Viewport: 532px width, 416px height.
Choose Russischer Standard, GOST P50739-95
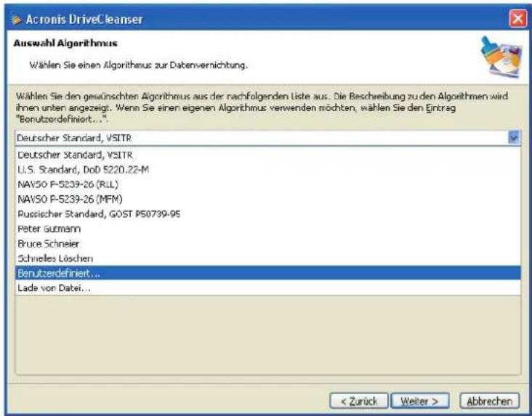point(267,214)
